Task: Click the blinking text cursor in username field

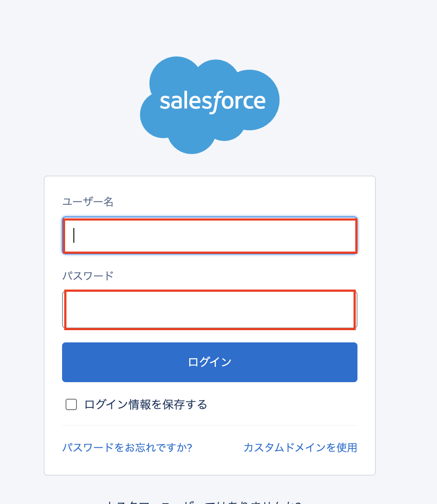Action: tap(74, 235)
